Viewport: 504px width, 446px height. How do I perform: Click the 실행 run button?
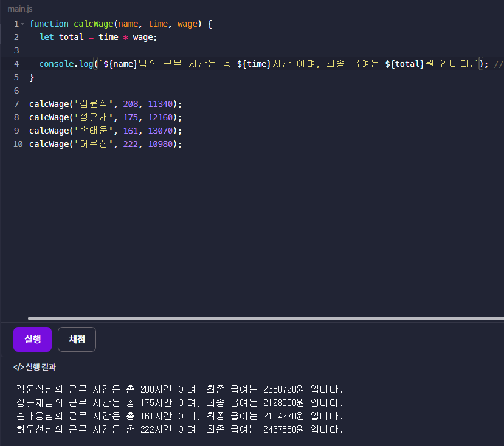32,339
